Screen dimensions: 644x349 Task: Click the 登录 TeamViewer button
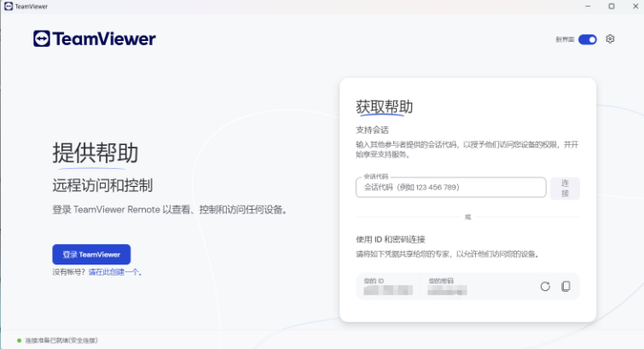pos(91,254)
